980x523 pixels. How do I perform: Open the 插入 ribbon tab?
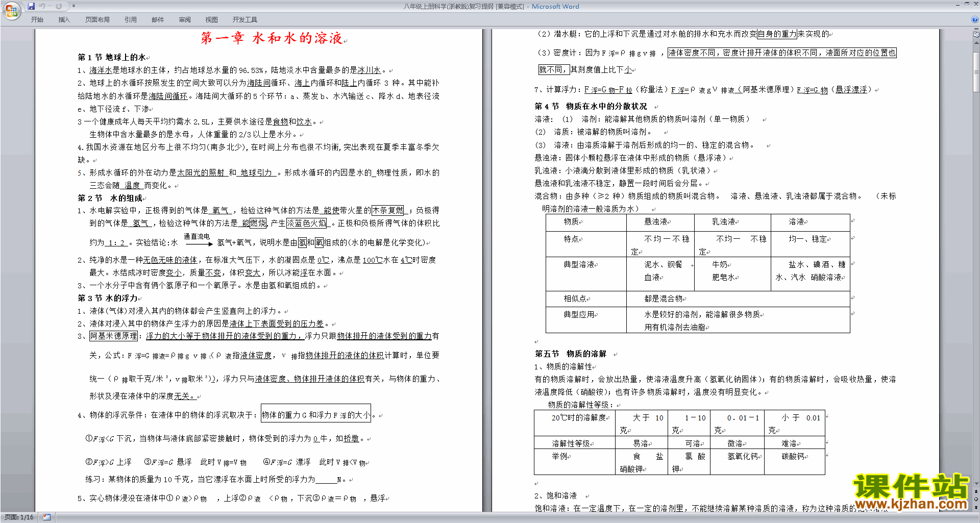click(64, 20)
